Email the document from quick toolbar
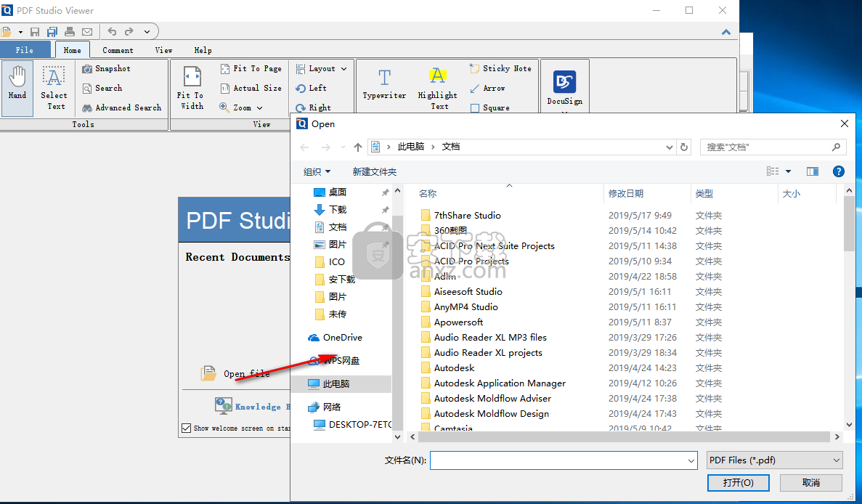This screenshot has height=504, width=862. 87,32
